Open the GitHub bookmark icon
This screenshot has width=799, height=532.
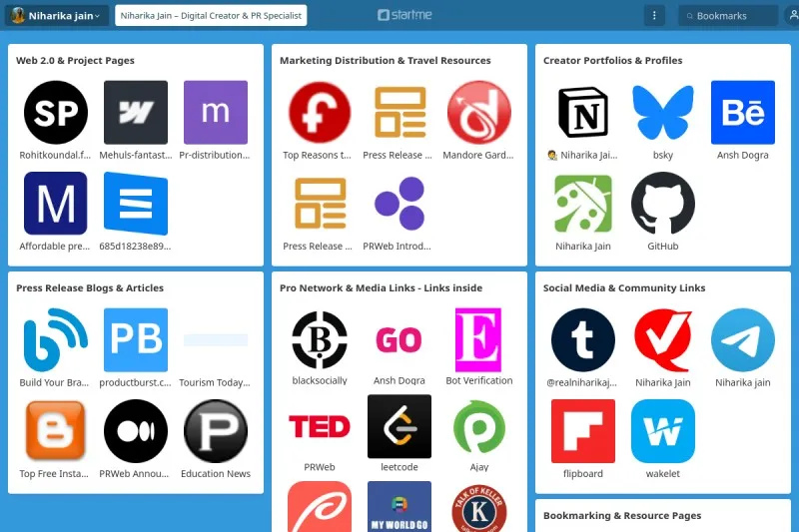click(x=663, y=204)
